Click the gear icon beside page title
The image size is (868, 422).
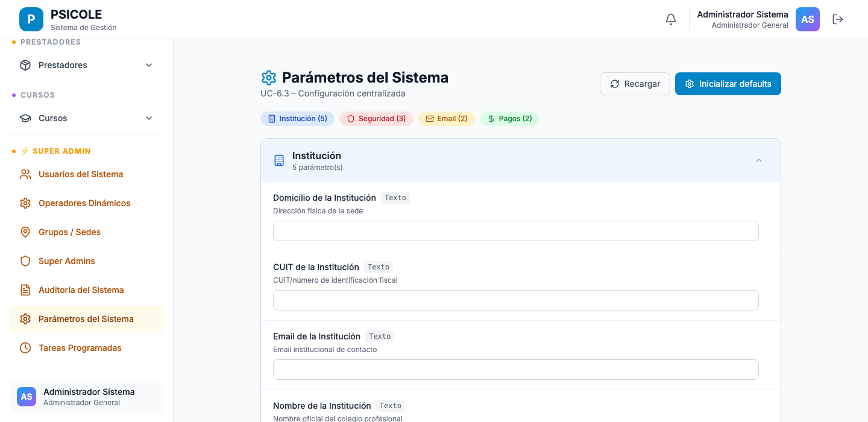[268, 78]
